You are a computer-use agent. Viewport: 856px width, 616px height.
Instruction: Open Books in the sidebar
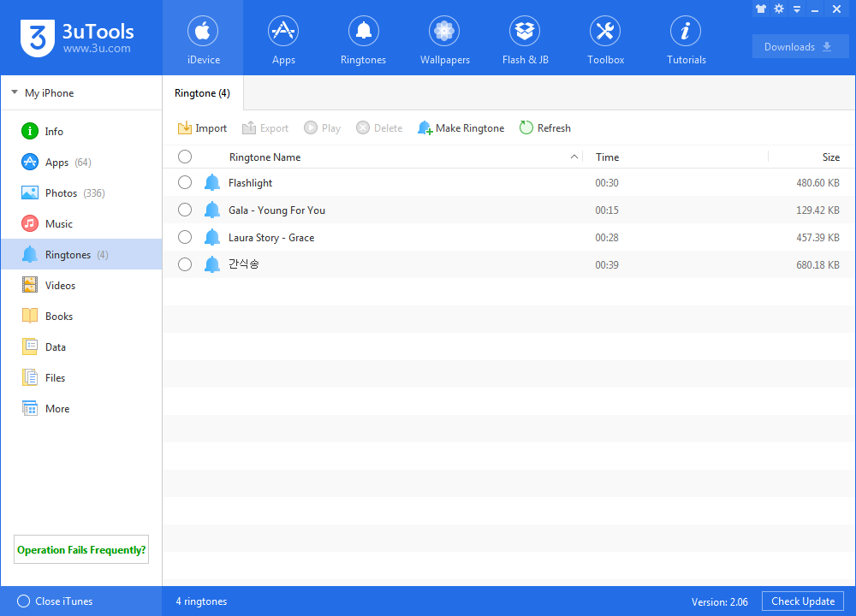click(82, 316)
